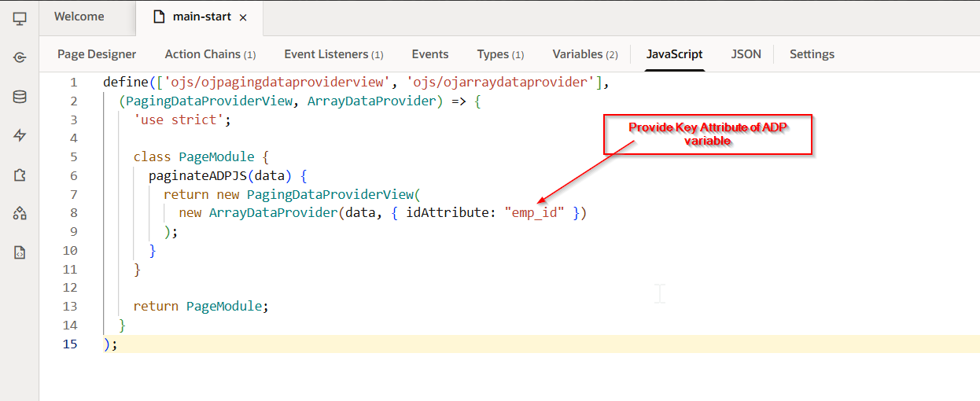Open the Source code file icon

20,252
